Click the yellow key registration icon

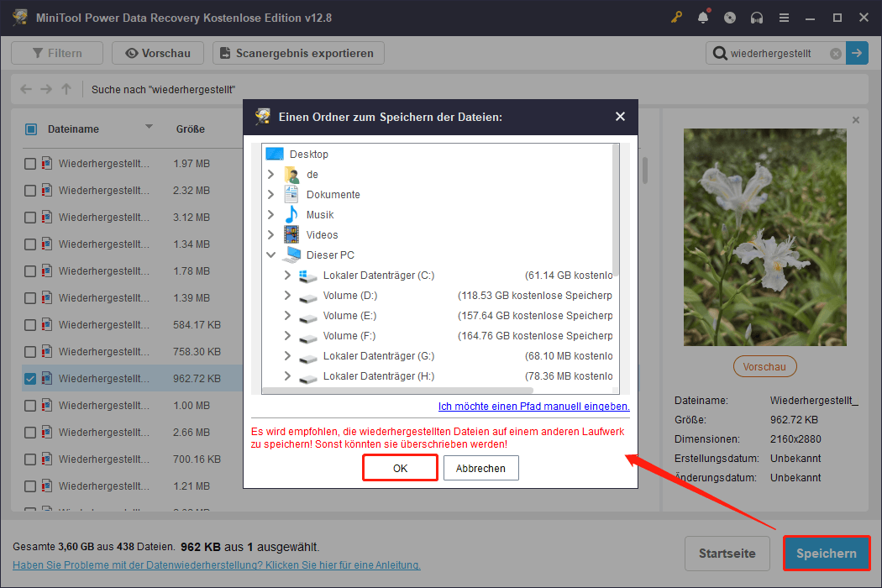pyautogui.click(x=676, y=17)
